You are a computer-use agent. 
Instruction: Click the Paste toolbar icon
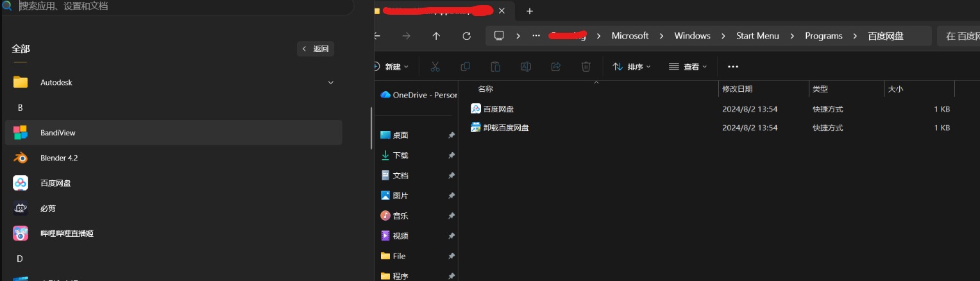pyautogui.click(x=495, y=67)
